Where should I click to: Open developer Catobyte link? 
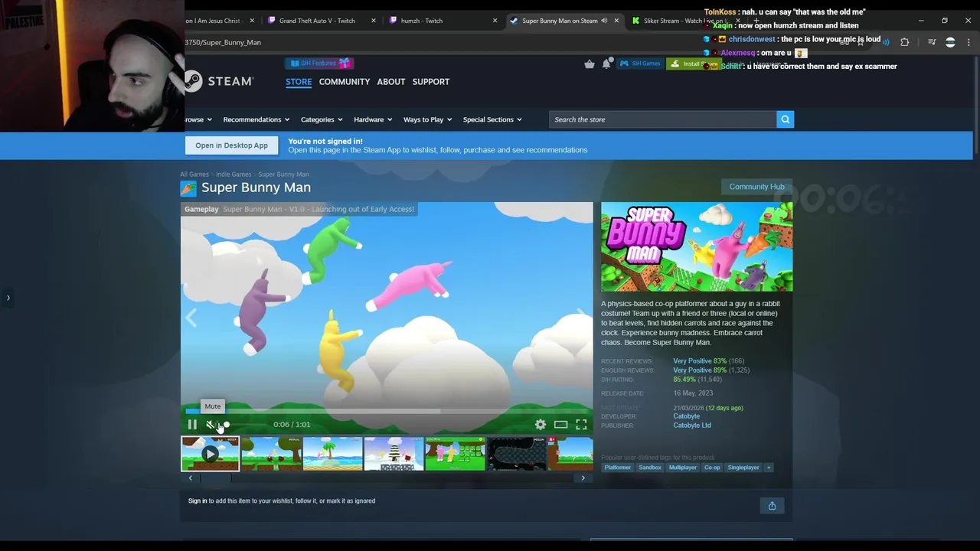click(x=686, y=416)
